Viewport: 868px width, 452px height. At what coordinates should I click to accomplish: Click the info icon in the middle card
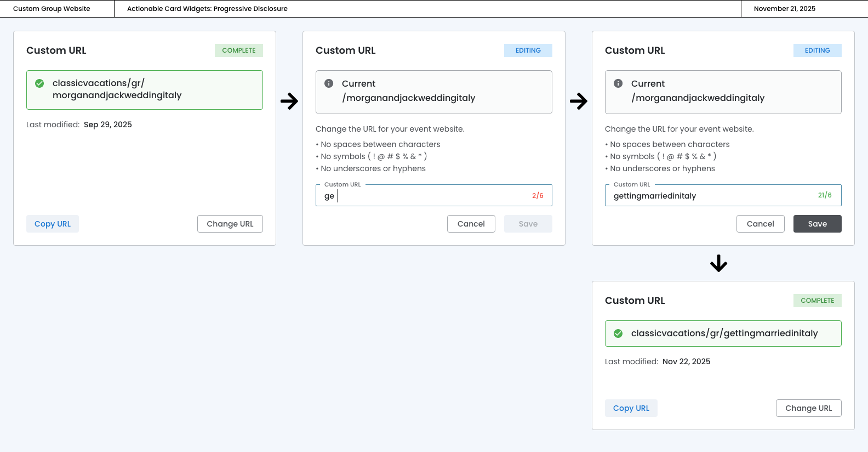click(x=329, y=83)
